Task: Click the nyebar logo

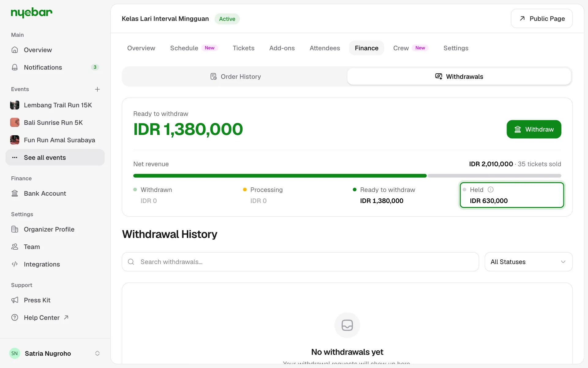Action: pyautogui.click(x=32, y=13)
